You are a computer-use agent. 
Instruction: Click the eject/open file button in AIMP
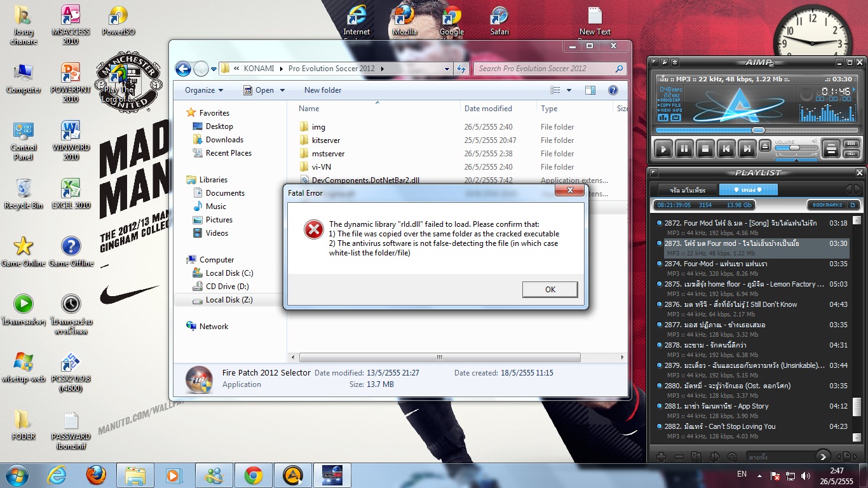pyautogui.click(x=765, y=146)
